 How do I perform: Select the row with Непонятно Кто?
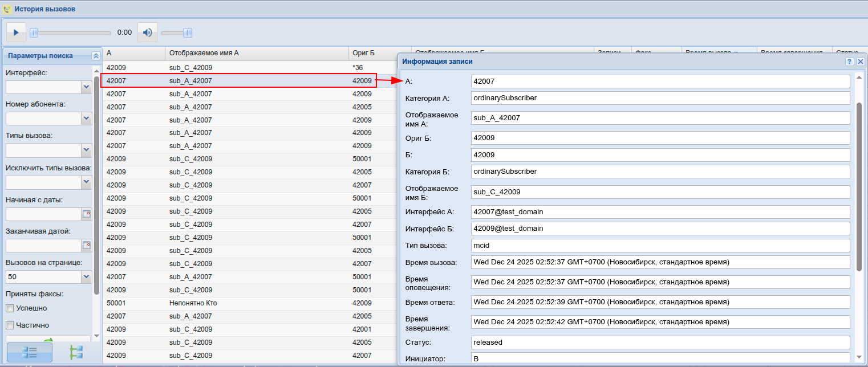[x=193, y=303]
